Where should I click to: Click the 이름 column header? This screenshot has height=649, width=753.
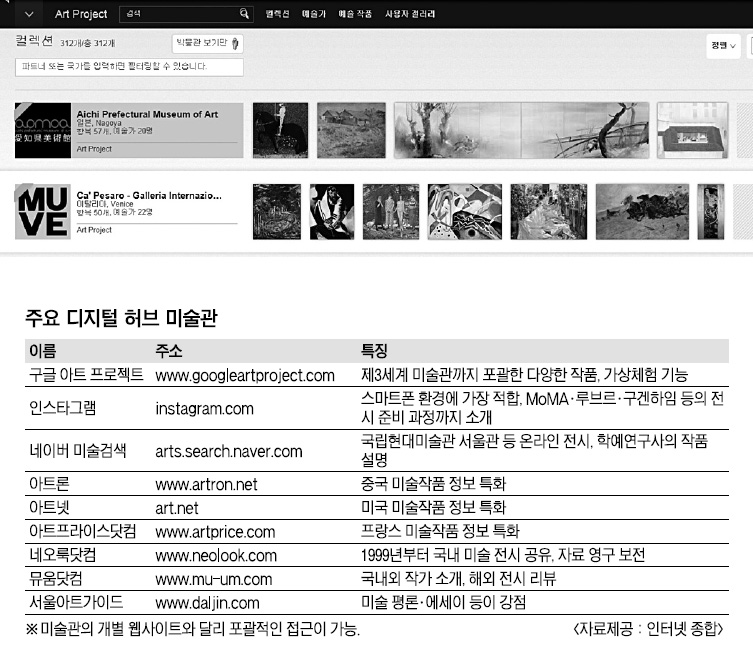coord(43,351)
